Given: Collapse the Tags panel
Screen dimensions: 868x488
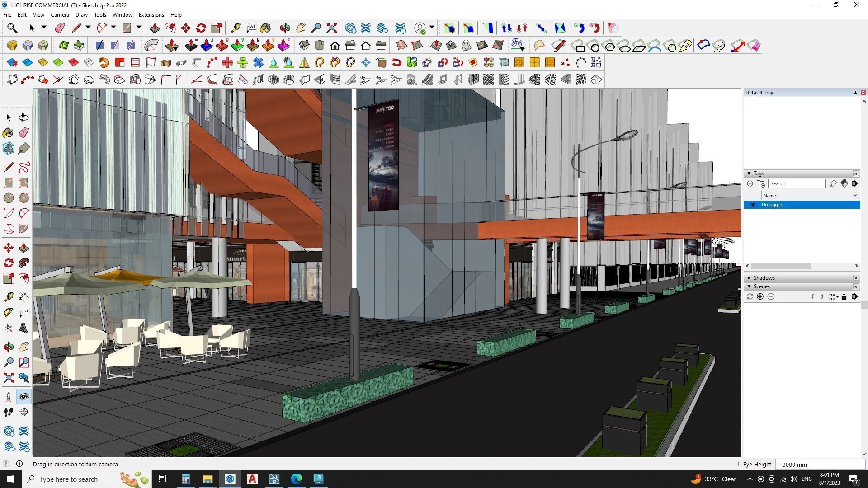Looking at the screenshot, I should 749,174.
